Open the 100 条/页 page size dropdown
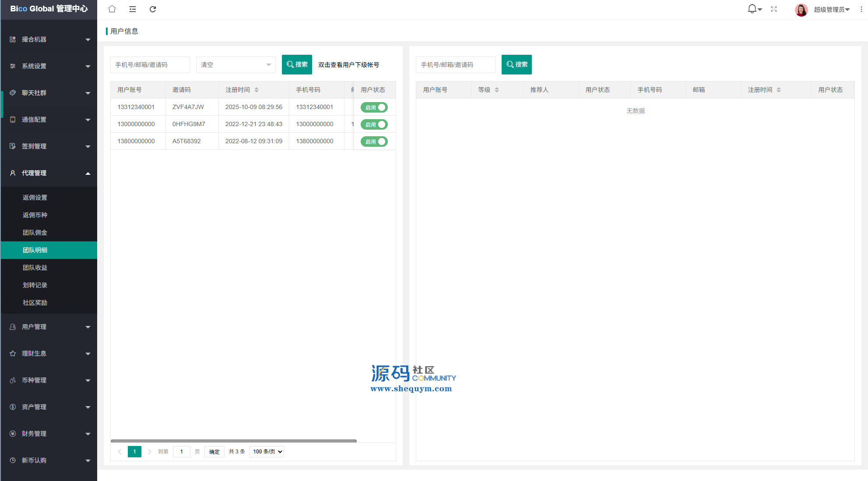This screenshot has height=481, width=868. pos(267,452)
